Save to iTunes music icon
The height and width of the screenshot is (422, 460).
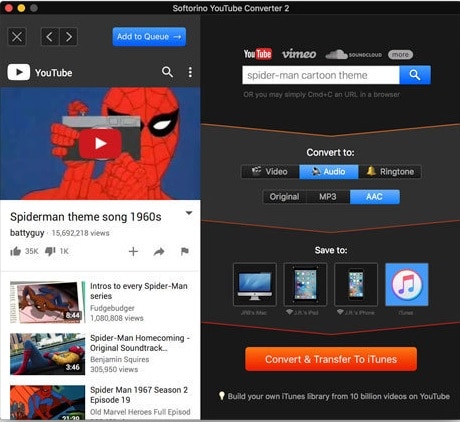[407, 285]
